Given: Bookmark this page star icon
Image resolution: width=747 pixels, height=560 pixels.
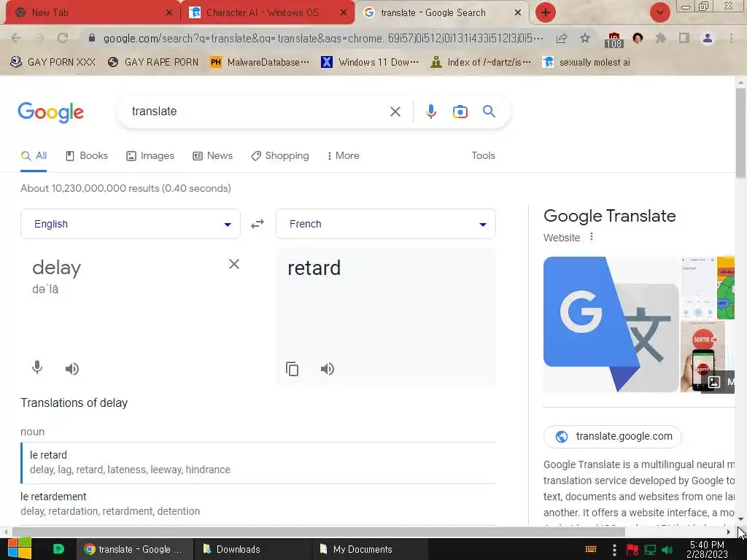Looking at the screenshot, I should [585, 38].
